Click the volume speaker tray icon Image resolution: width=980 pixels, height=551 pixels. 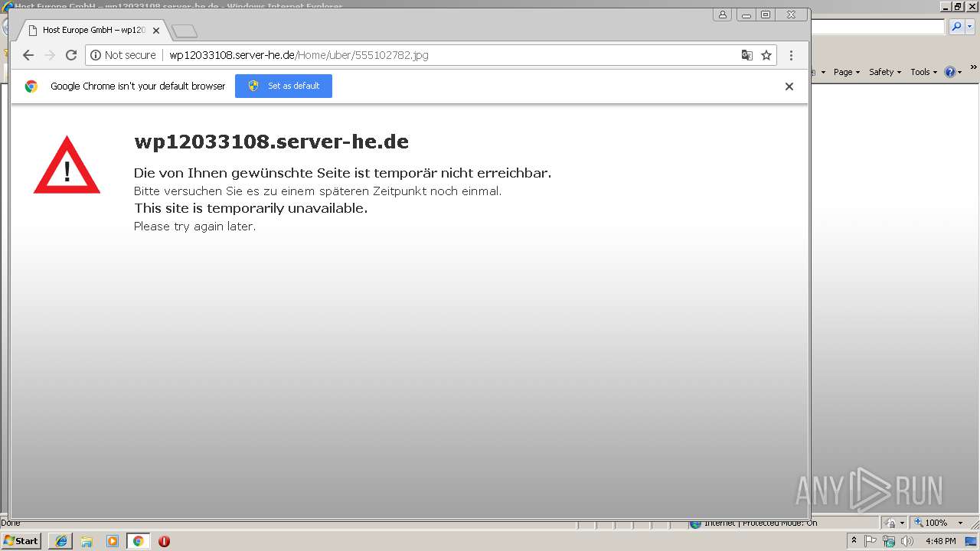click(x=907, y=541)
